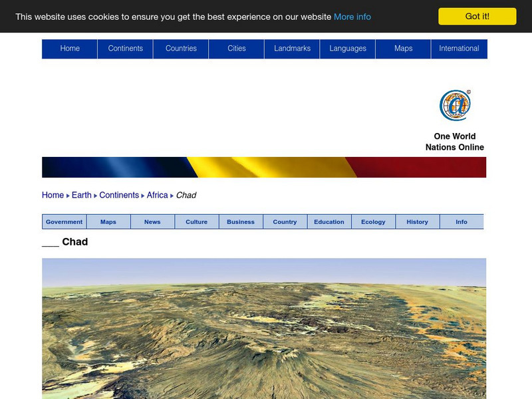Open the Continents menu item

coord(126,48)
